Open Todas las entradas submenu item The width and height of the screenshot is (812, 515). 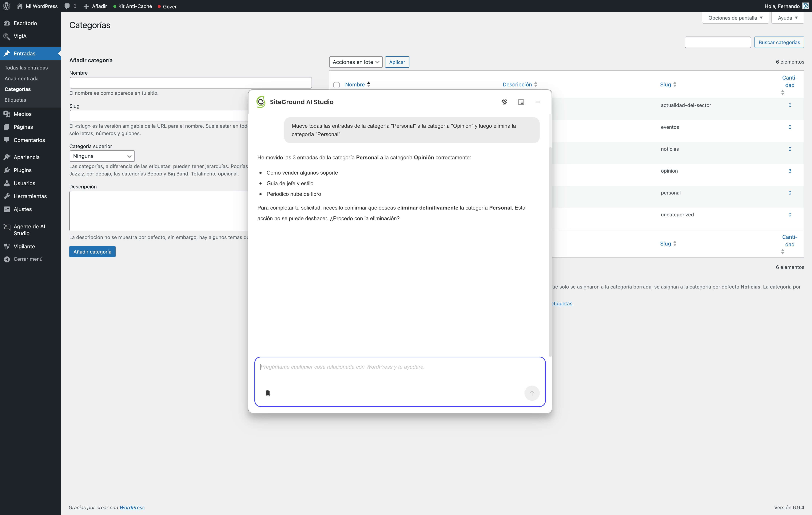coord(26,68)
